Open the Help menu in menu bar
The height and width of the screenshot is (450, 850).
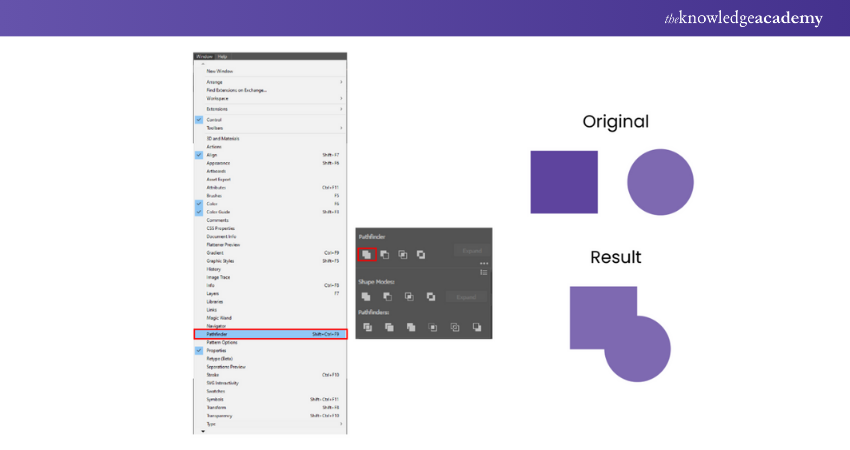click(x=223, y=56)
